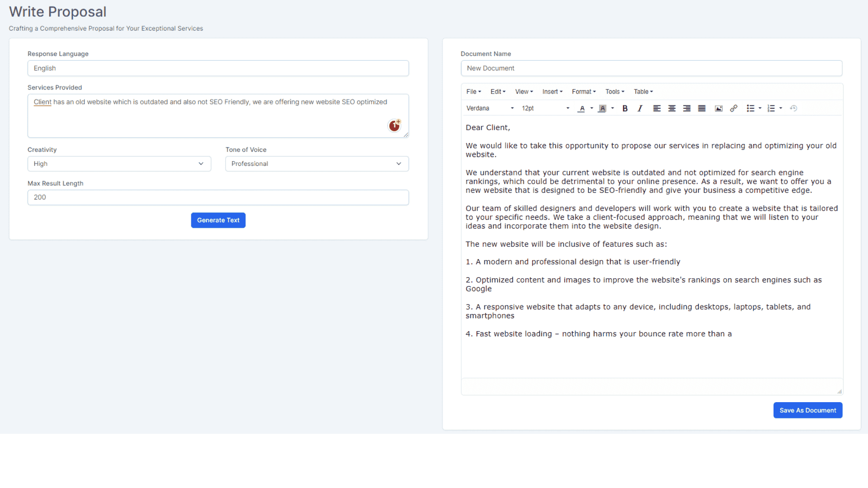Insert an image into document

718,108
